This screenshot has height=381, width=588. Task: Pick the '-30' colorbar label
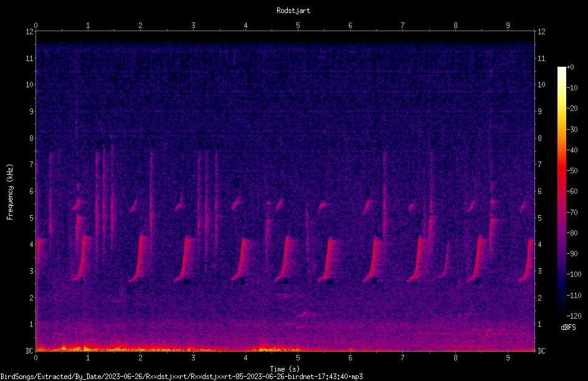tap(572, 130)
